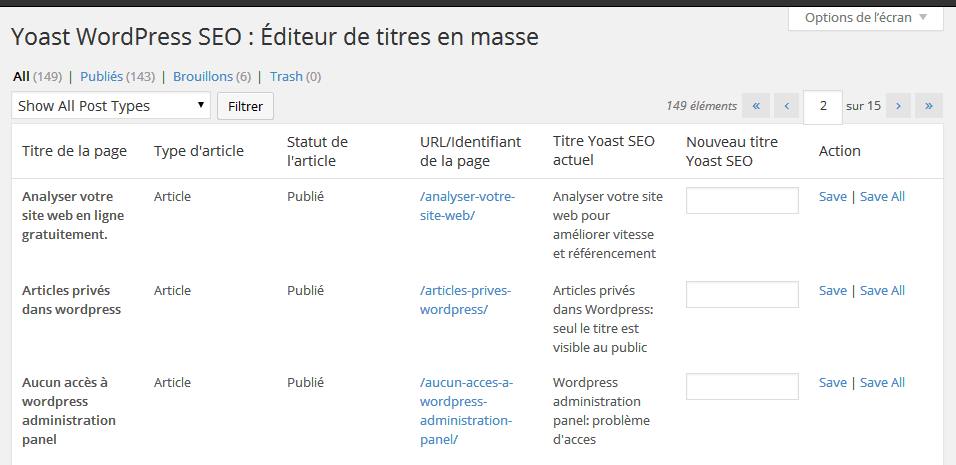Click current SEO title 'Analyser votre site web pour améliorer'

coord(607,225)
